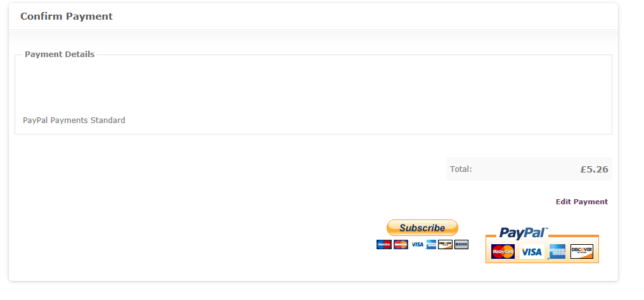Click the Total amount £5.26
Screen dimensions: 644x300
[x=594, y=169]
